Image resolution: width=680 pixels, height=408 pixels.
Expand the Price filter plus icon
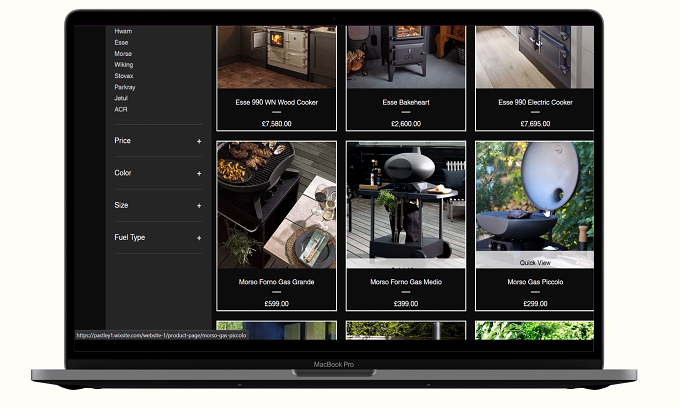tap(199, 141)
